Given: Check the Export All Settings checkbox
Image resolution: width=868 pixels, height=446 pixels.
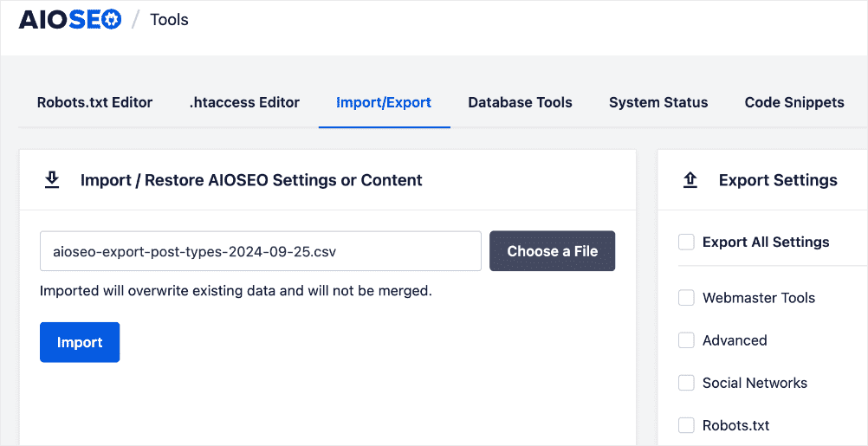Looking at the screenshot, I should pos(686,242).
